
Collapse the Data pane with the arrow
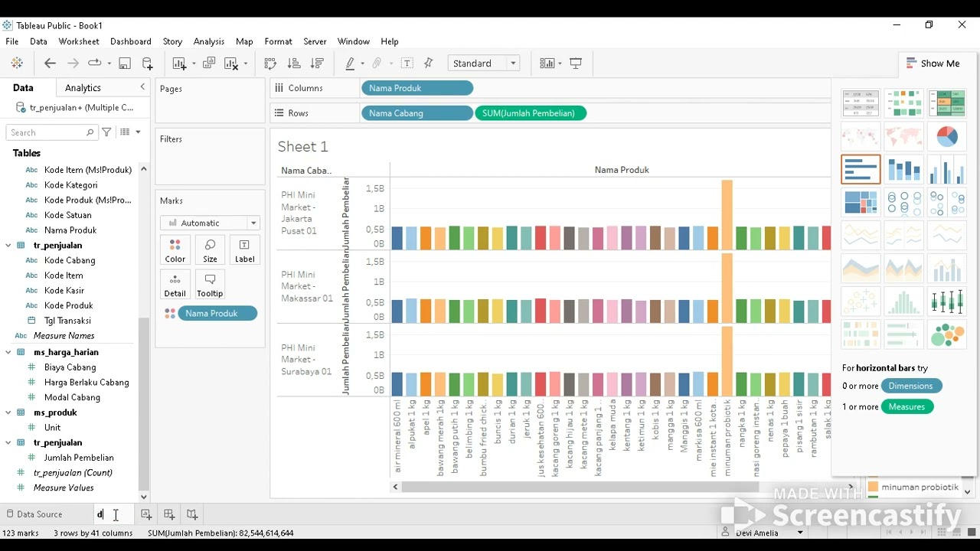coord(142,87)
